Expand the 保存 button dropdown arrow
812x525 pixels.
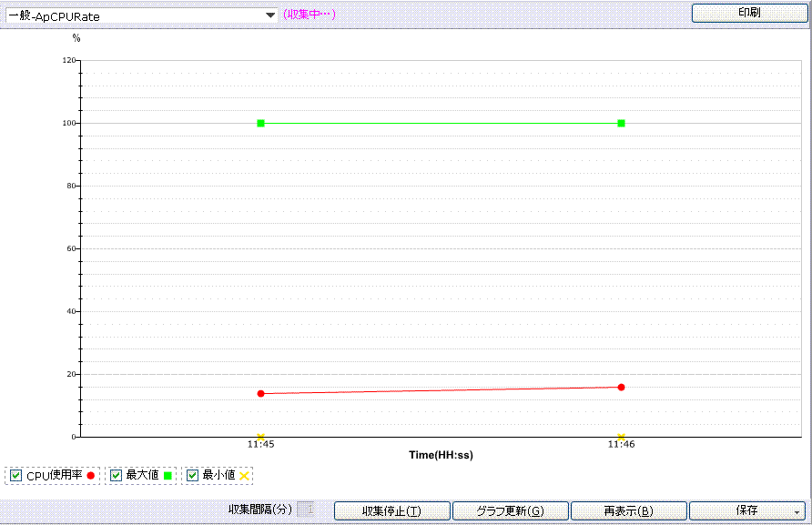point(797,511)
